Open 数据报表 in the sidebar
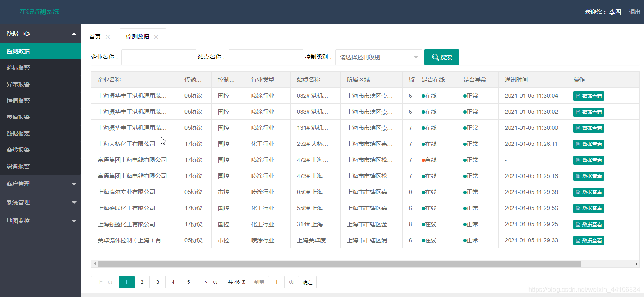 pyautogui.click(x=40, y=133)
